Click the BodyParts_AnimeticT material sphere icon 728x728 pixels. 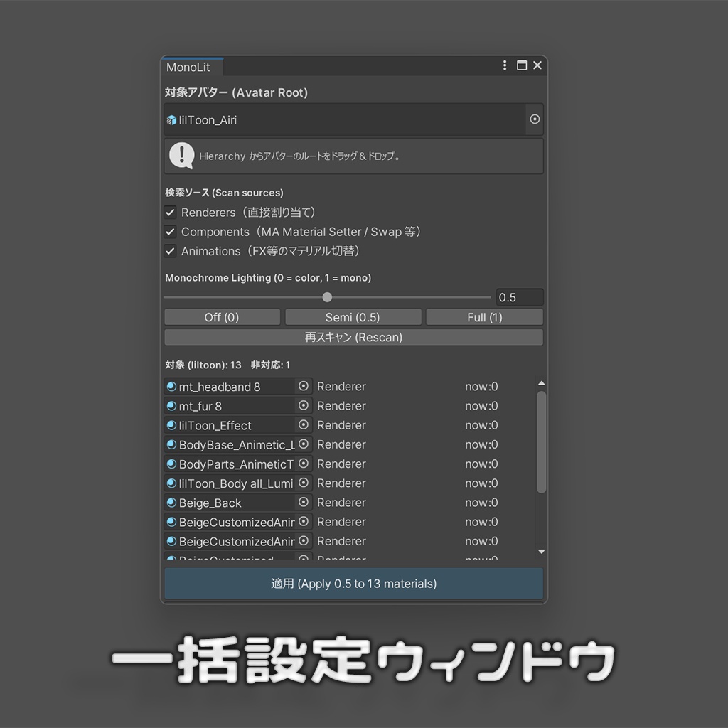tap(171, 464)
